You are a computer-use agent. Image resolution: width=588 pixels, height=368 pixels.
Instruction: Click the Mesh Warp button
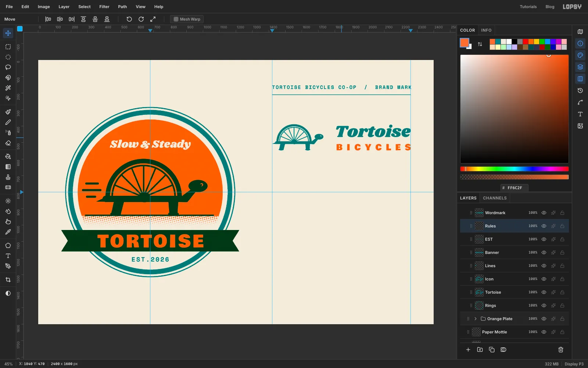click(187, 19)
